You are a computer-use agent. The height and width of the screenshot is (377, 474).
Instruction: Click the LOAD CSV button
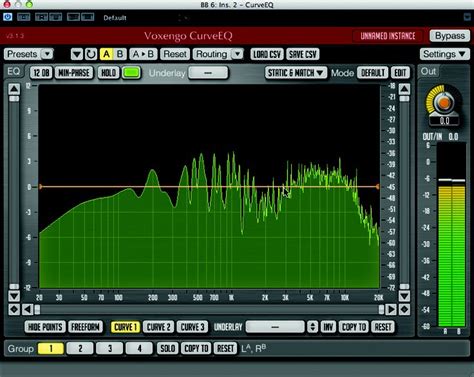(x=267, y=54)
